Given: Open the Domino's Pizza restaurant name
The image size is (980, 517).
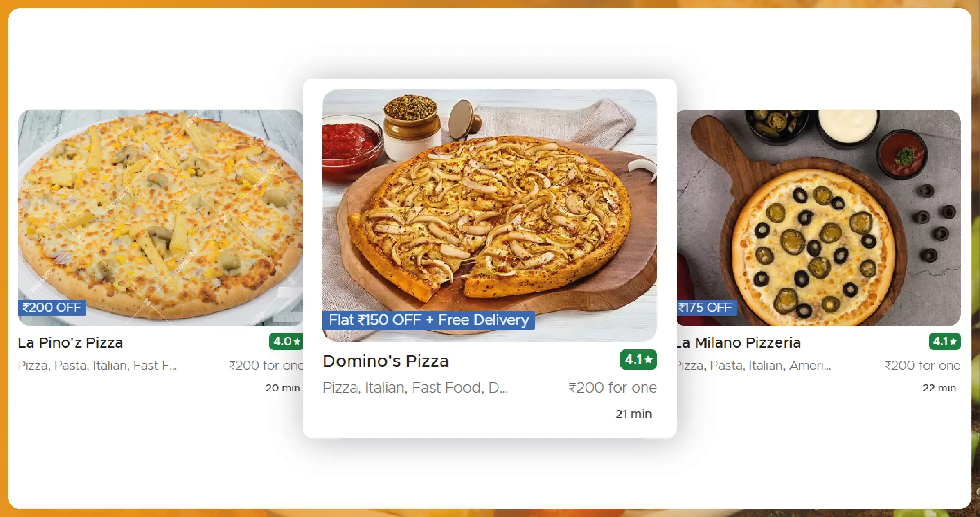Looking at the screenshot, I should click(x=386, y=361).
